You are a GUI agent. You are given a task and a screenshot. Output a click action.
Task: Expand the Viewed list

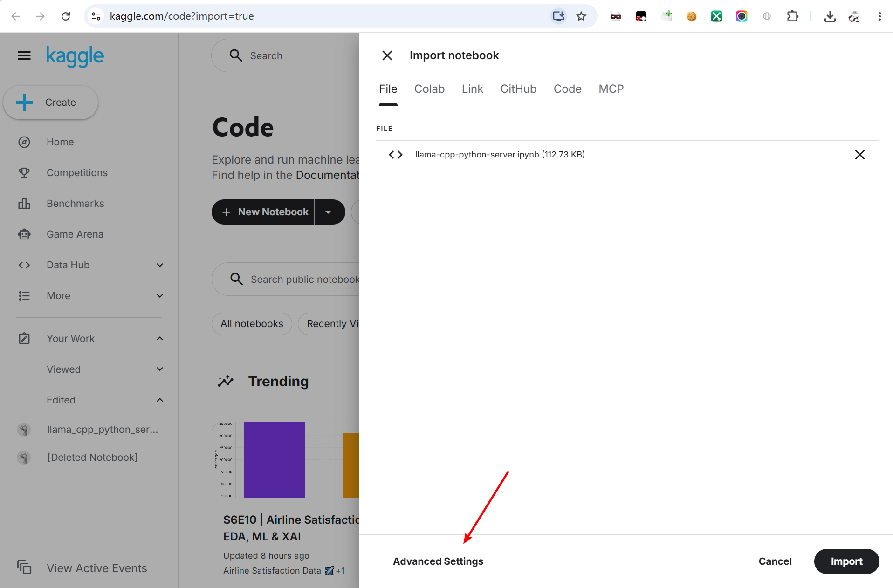[160, 369]
